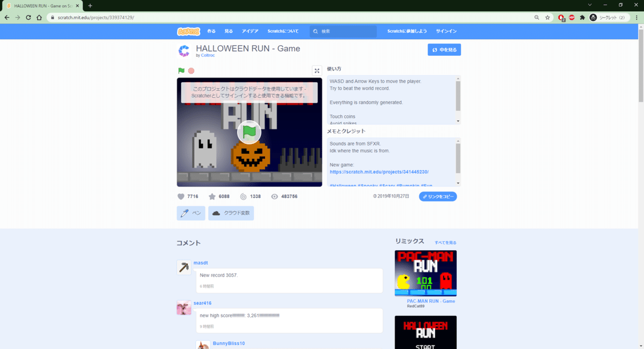Open the 見る menu item
Viewport: 644px width, 349px height.
(229, 31)
